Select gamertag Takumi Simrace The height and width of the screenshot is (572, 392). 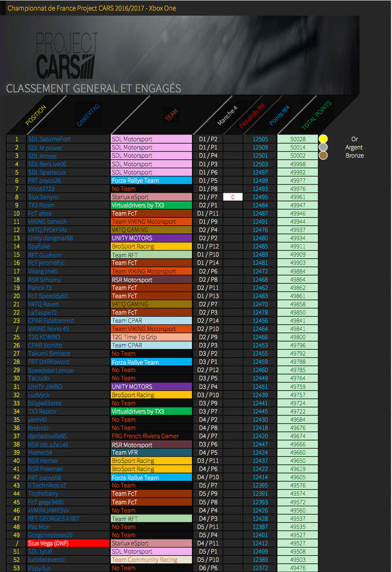tap(49, 354)
